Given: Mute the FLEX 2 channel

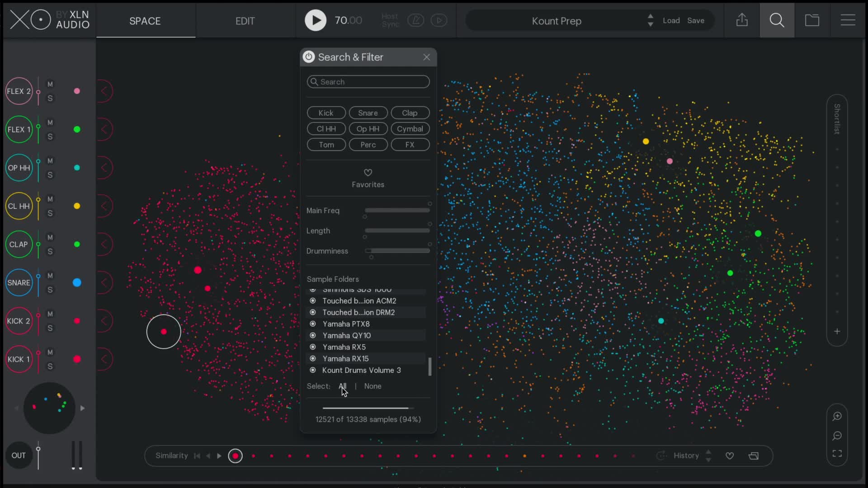Looking at the screenshot, I should coord(50,84).
